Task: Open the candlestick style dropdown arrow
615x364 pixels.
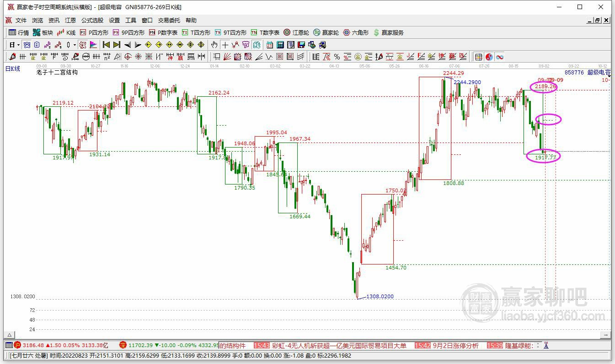Action: point(75,45)
